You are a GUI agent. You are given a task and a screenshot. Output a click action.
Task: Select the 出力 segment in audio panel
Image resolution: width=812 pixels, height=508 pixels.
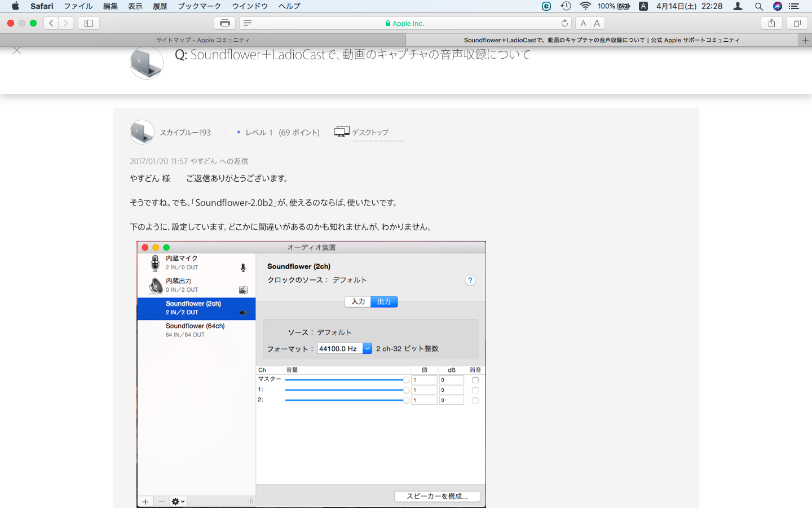click(384, 302)
